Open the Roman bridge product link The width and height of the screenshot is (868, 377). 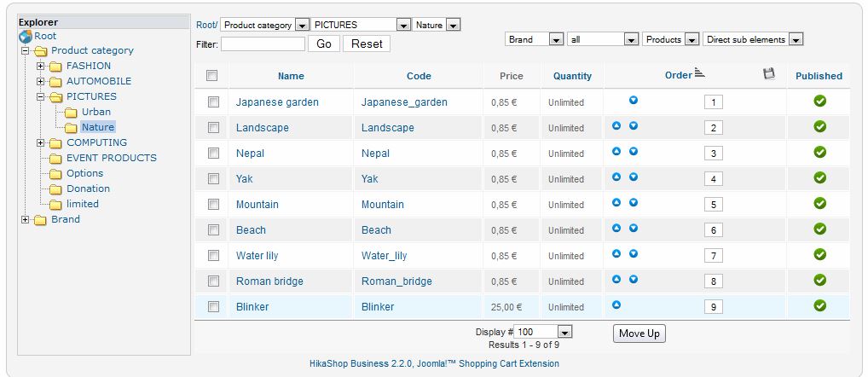point(269,281)
